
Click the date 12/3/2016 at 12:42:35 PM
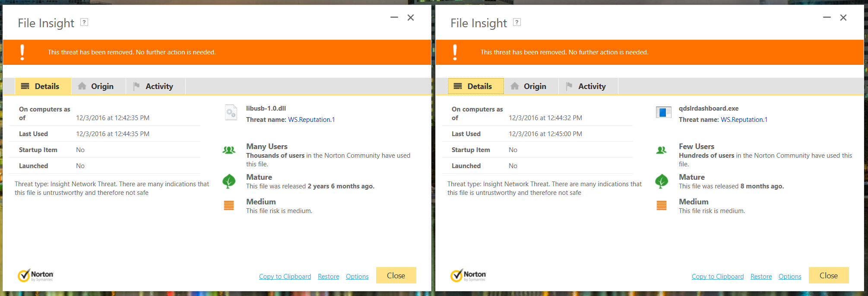click(x=113, y=118)
